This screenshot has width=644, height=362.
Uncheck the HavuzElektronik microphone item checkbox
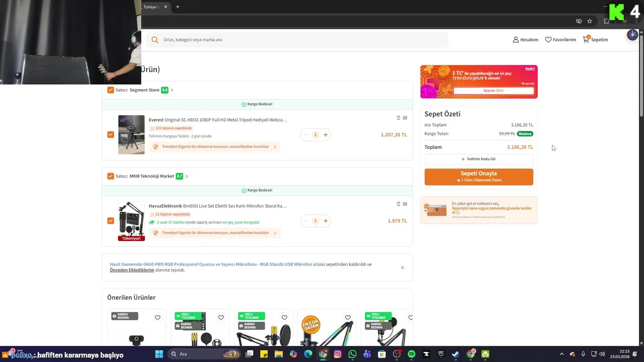coord(111,221)
